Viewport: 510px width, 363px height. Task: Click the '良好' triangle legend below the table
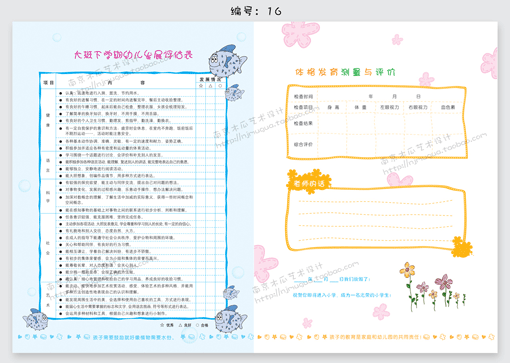185,325
